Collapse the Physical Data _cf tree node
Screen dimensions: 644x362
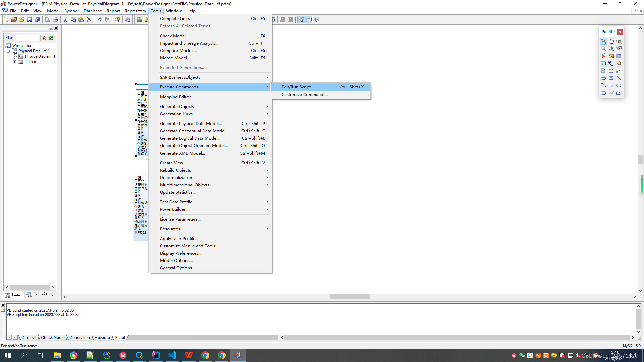(x=8, y=51)
